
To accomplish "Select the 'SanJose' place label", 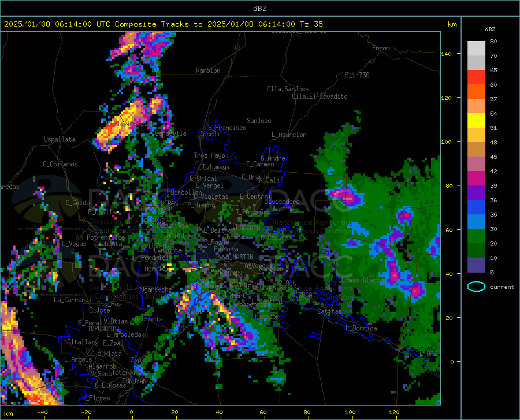I will (259, 121).
